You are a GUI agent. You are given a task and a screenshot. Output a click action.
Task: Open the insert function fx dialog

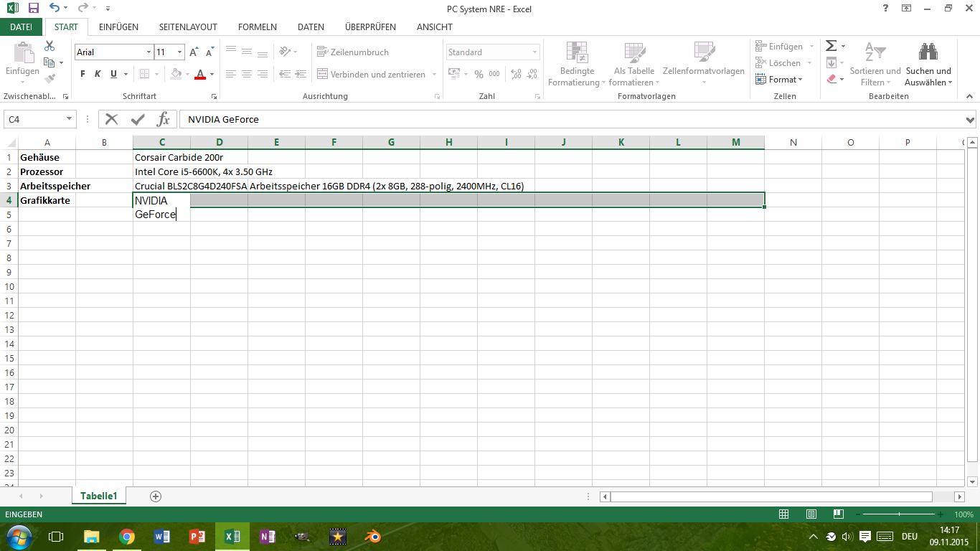coord(164,119)
